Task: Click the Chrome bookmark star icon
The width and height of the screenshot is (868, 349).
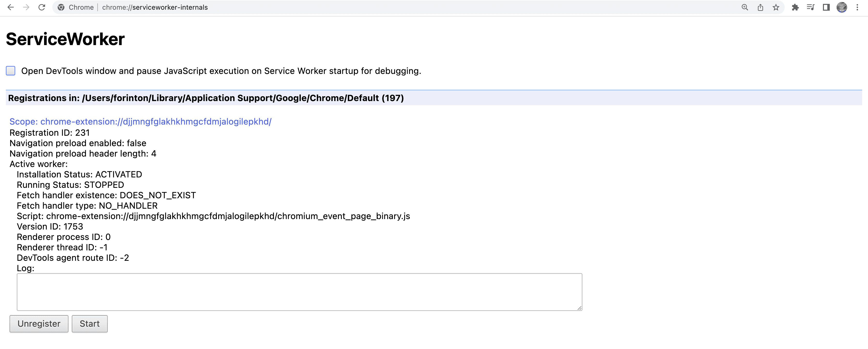Action: 775,8
